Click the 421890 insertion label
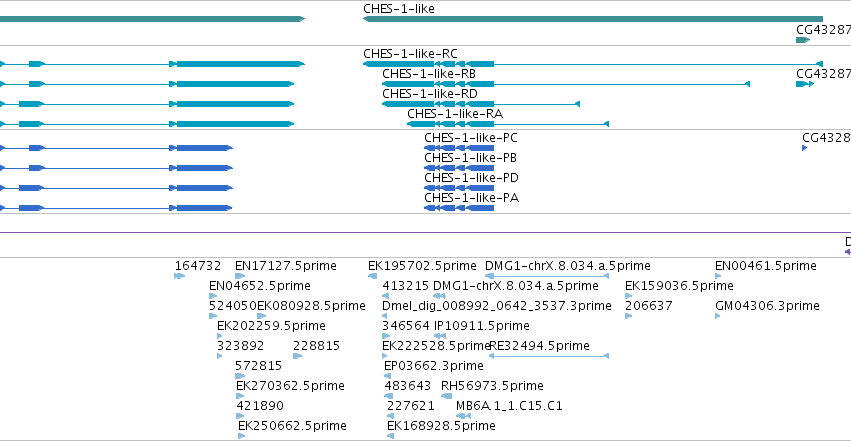This screenshot has height=441, width=851. pyautogui.click(x=260, y=406)
